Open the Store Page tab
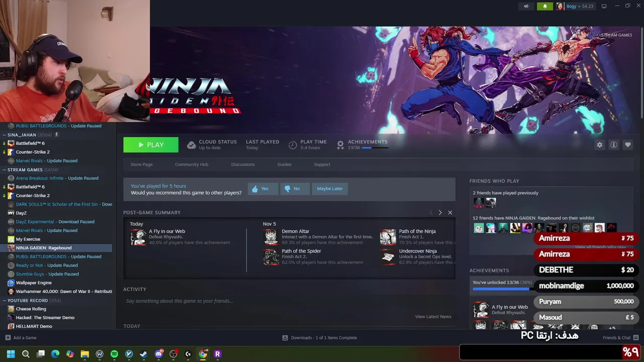Image resolution: width=644 pixels, height=362 pixels. coord(141,164)
